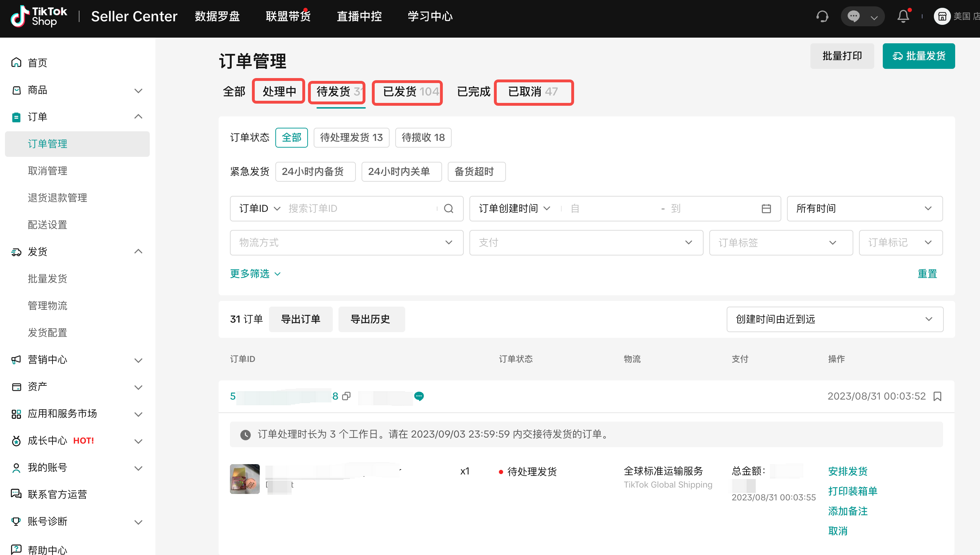The height and width of the screenshot is (555, 980).
Task: Click the 批量发货 button
Action: tap(918, 56)
